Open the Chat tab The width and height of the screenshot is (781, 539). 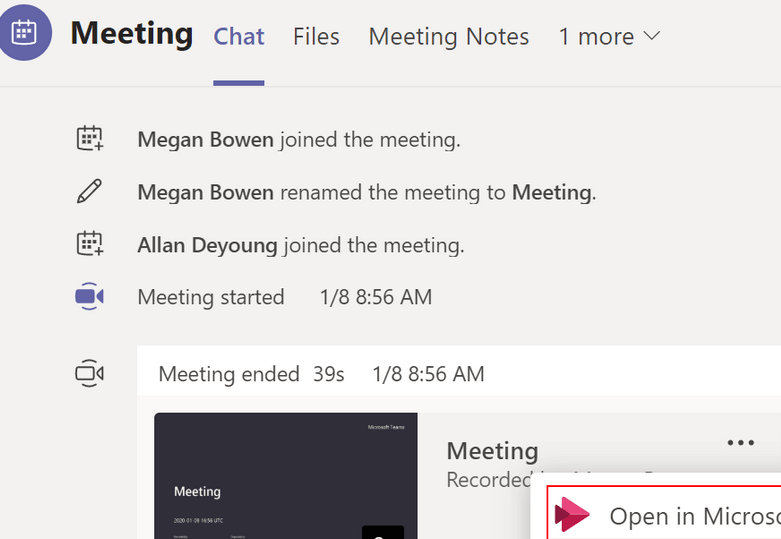pos(239,37)
